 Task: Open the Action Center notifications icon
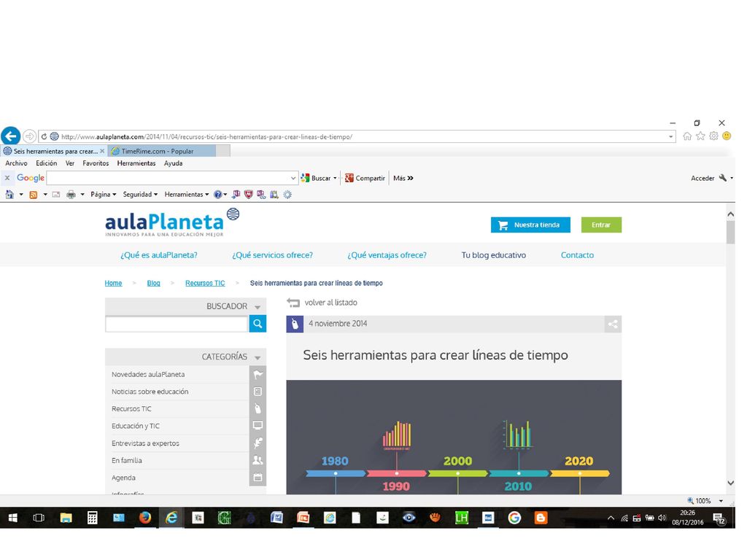point(719,518)
